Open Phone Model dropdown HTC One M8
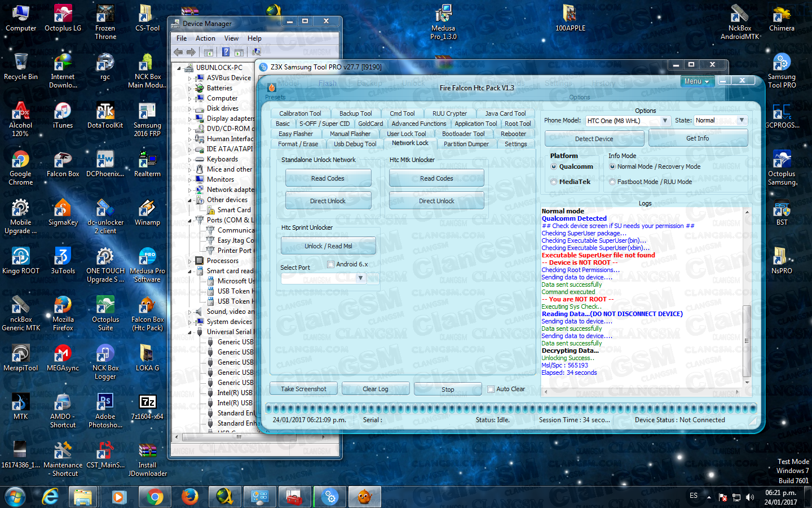 click(x=628, y=121)
